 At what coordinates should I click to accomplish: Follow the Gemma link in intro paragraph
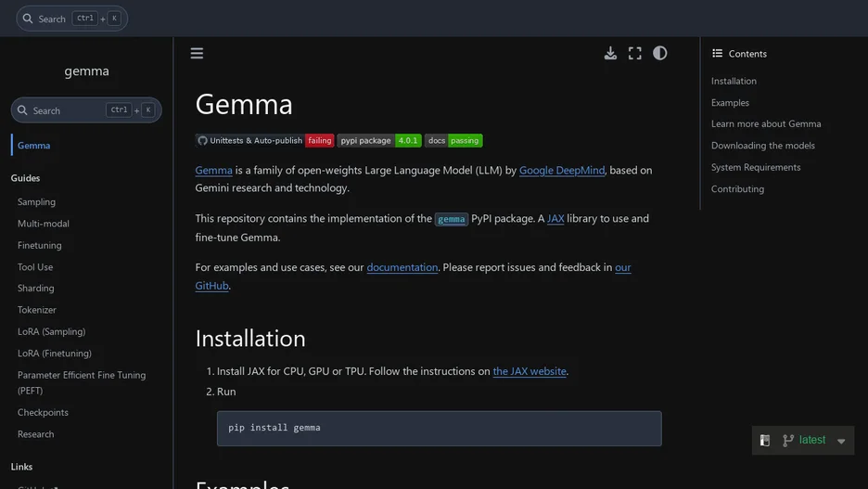[x=213, y=170]
